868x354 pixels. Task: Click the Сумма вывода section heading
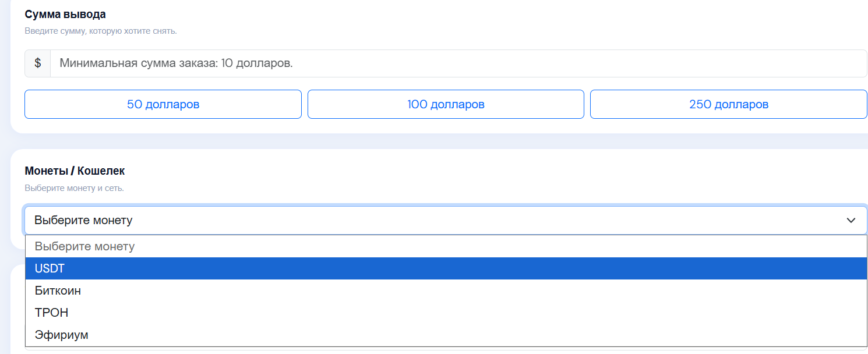pyautogui.click(x=65, y=14)
